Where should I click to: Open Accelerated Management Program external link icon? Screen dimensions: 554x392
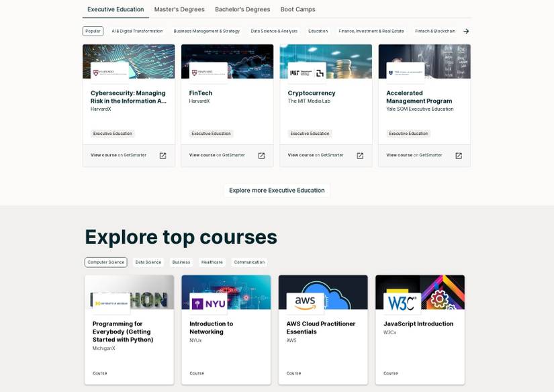[457, 155]
